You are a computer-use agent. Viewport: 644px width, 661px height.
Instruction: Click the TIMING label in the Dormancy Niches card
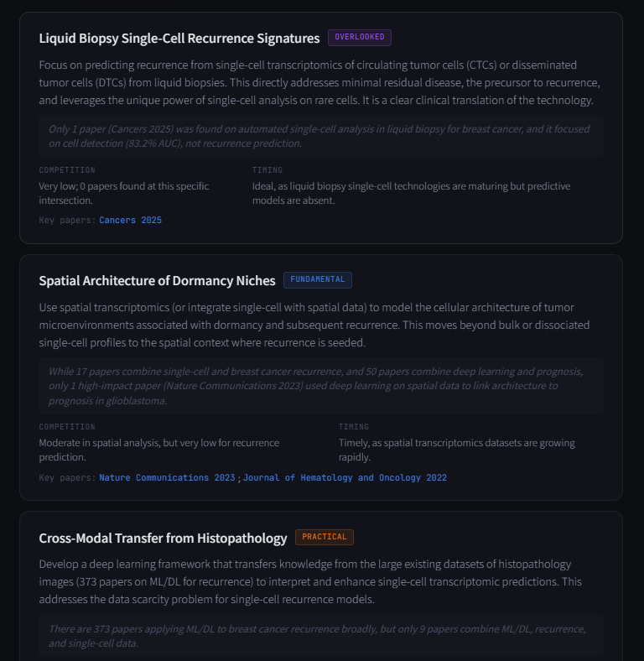(354, 427)
